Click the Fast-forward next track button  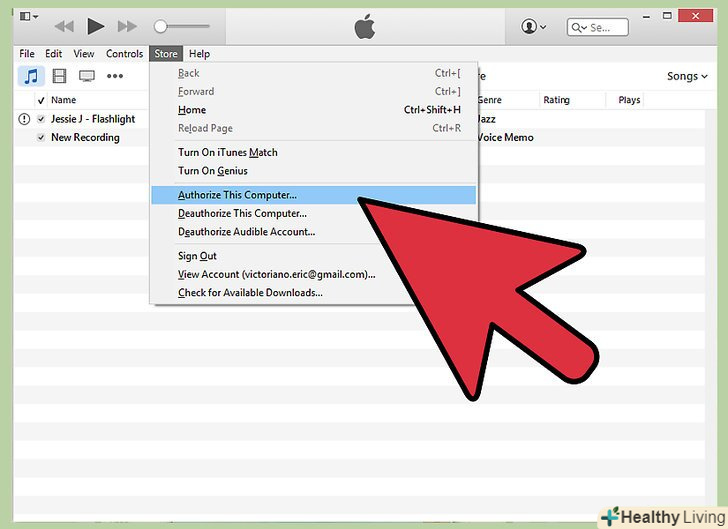click(127, 26)
